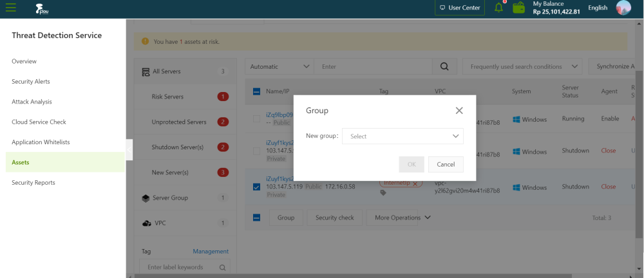Click the server search Enter field

(x=373, y=66)
